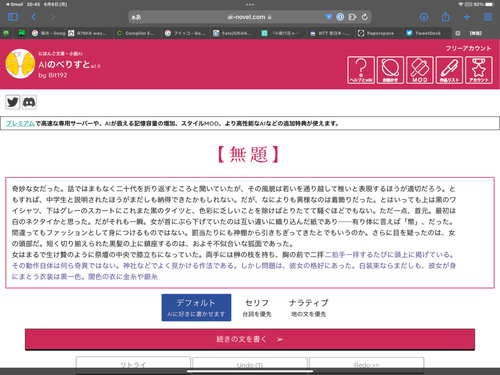500x375 pixels.
Task: Switch to the R7MIX tab
Action: click(x=88, y=33)
